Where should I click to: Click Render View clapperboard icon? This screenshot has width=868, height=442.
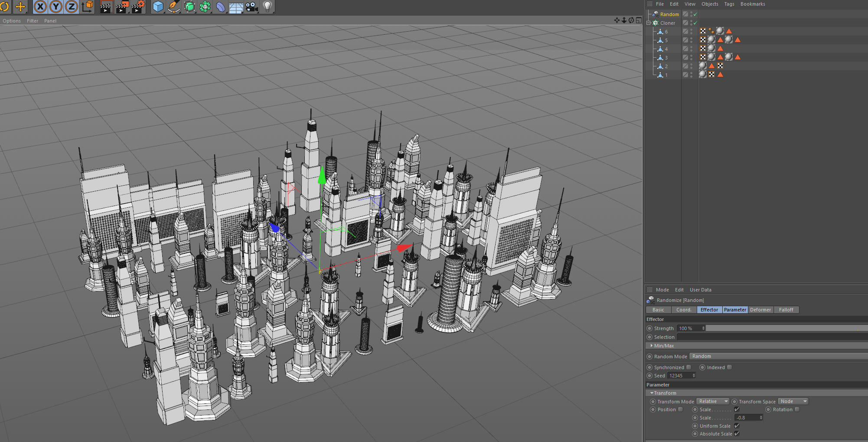point(106,7)
